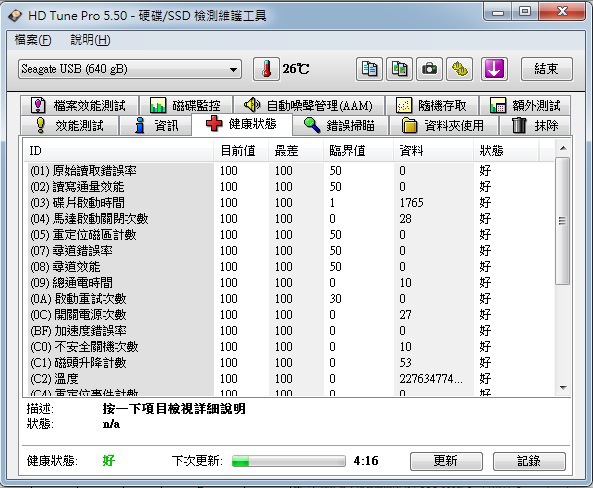This screenshot has width=593, height=488.
Task: Click the camera save screenshot icon
Action: tap(429, 69)
